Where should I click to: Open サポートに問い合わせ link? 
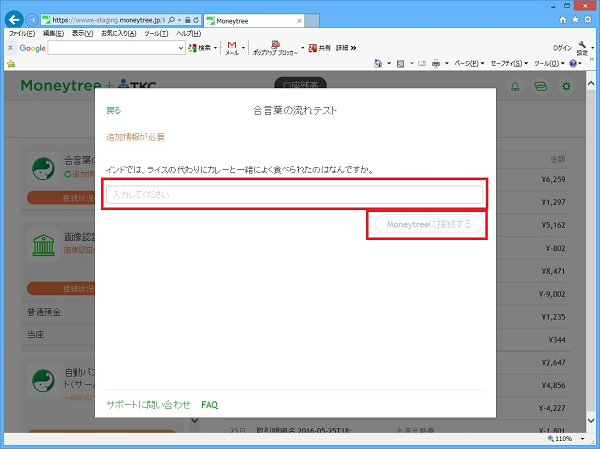click(148, 405)
